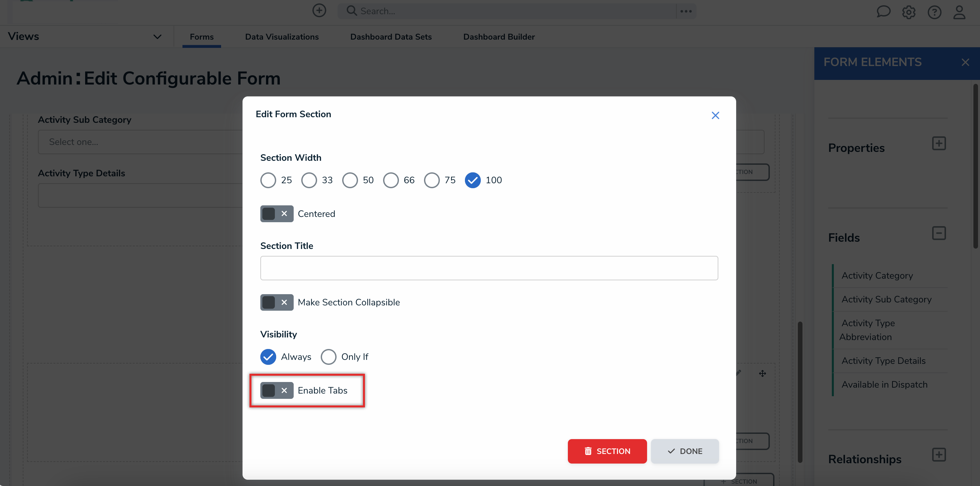The width and height of the screenshot is (980, 486).
Task: Switch to the Dashboard Builder tab
Action: coord(499,37)
